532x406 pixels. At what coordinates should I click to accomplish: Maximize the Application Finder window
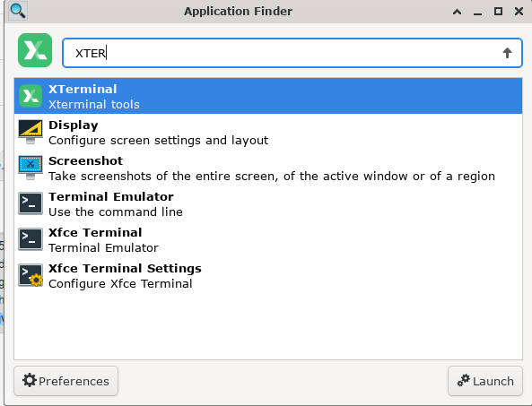pos(498,12)
